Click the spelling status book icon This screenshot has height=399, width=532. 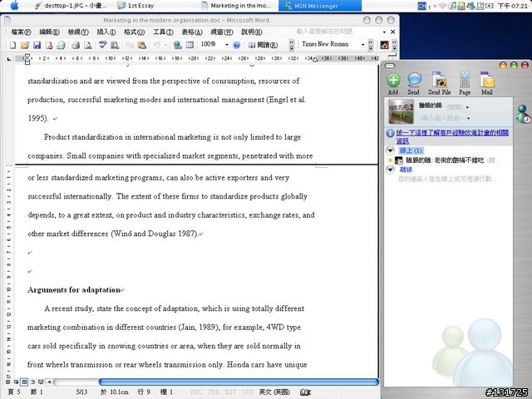(x=305, y=392)
